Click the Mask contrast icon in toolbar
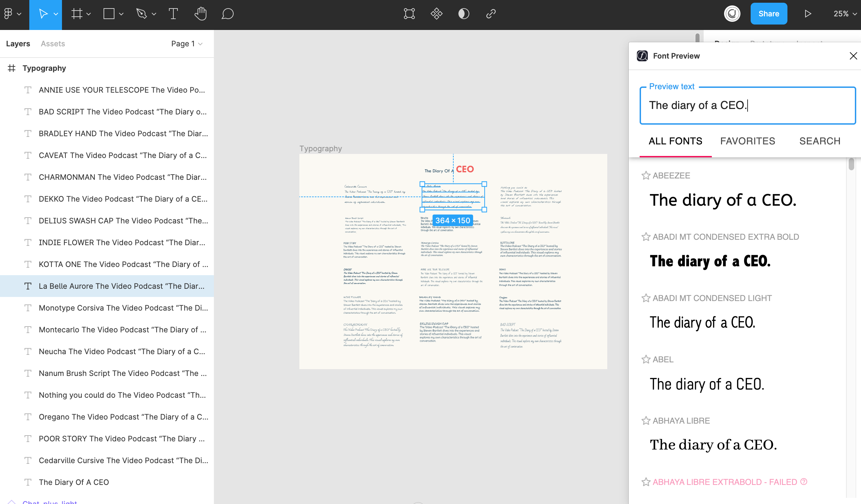This screenshot has height=504, width=861. click(463, 14)
